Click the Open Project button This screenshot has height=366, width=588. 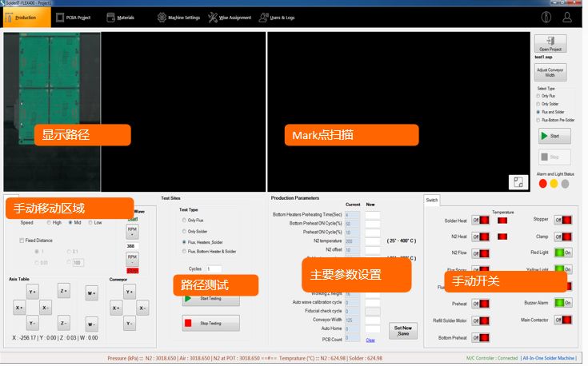tap(550, 43)
